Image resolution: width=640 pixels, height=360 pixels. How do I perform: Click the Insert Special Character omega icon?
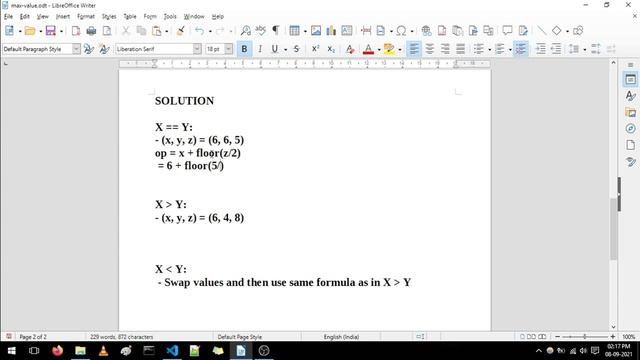pos(401,31)
